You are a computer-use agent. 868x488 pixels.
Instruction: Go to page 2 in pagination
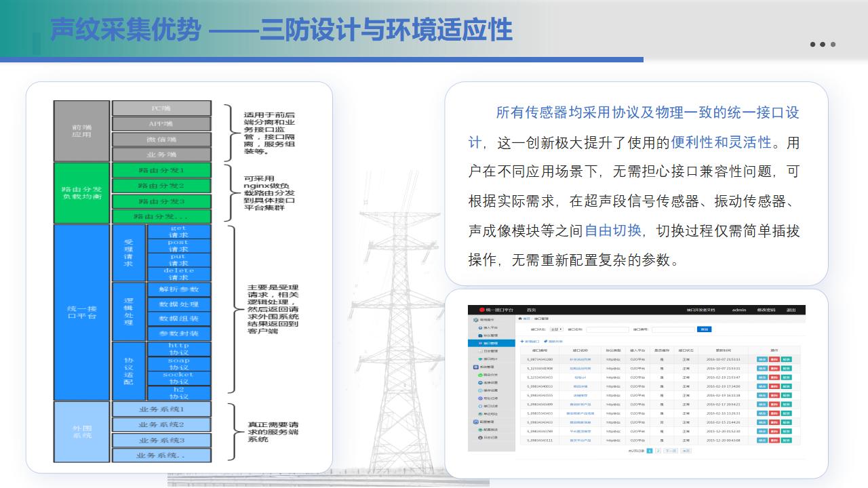coord(658,450)
